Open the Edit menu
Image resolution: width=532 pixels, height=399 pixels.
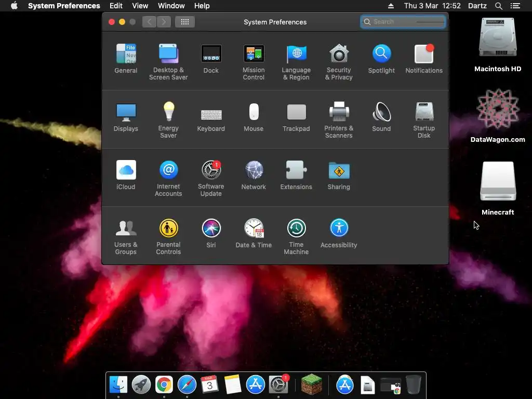pos(116,6)
